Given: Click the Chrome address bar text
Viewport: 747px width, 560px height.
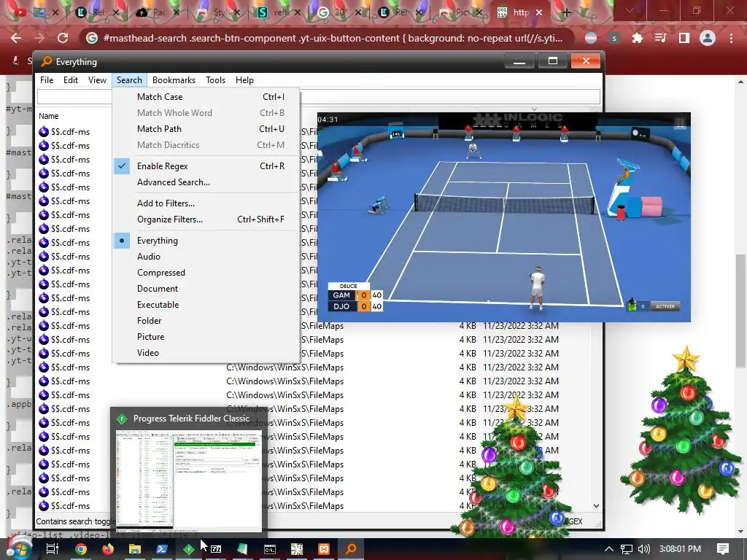Looking at the screenshot, I should click(333, 38).
